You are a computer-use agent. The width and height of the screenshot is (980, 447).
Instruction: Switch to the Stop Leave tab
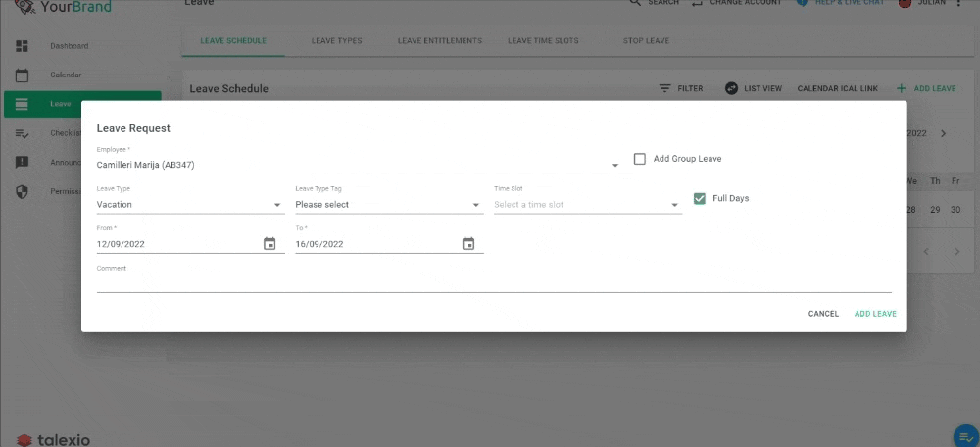[646, 40]
